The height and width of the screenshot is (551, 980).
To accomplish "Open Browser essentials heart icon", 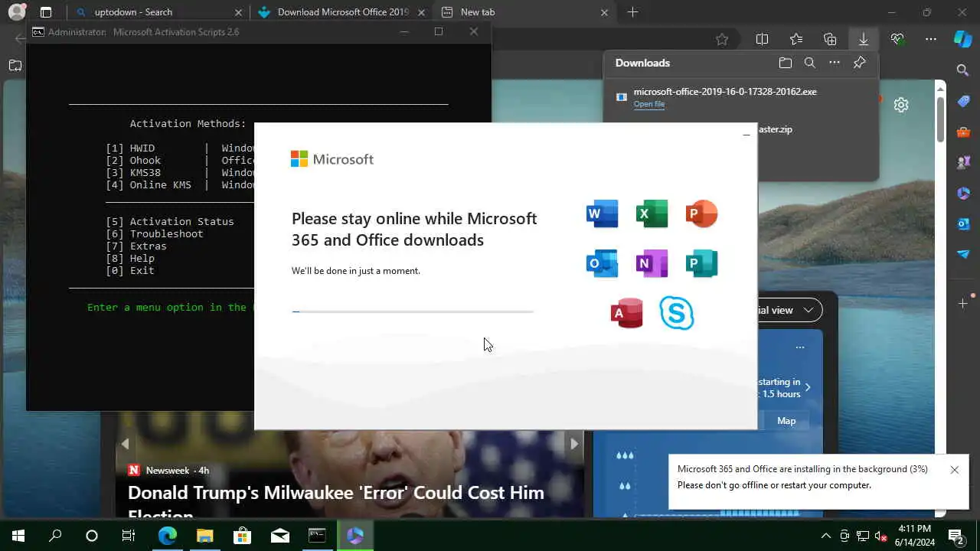I will tap(897, 39).
